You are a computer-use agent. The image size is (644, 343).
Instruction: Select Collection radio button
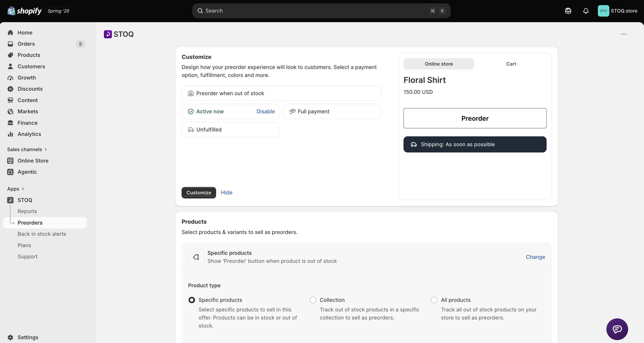pyautogui.click(x=313, y=300)
